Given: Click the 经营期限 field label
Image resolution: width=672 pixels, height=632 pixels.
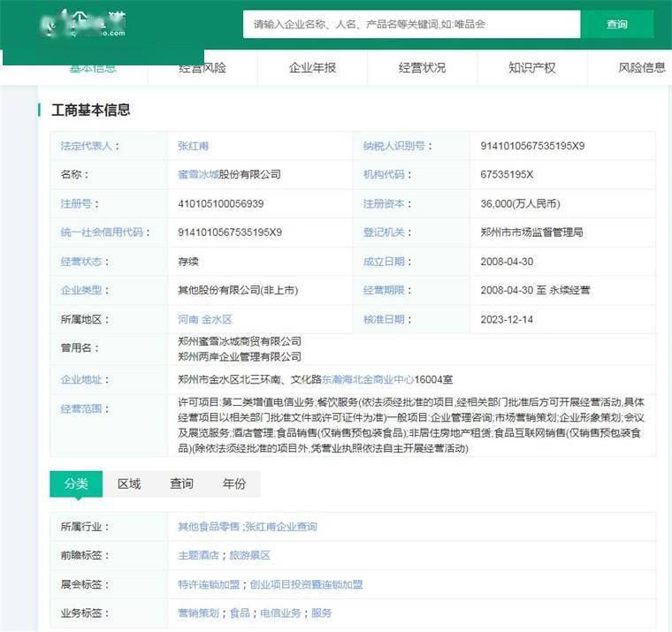Looking at the screenshot, I should tap(384, 290).
